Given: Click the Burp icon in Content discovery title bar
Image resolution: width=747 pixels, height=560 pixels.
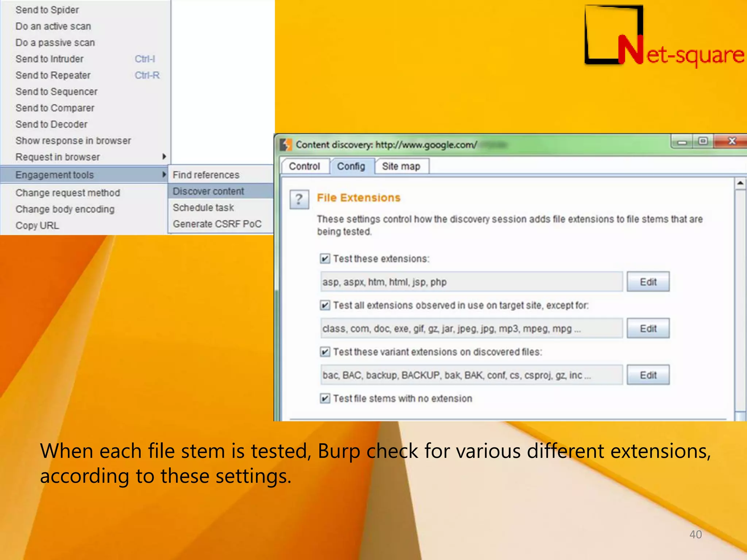Looking at the screenshot, I should 286,145.
